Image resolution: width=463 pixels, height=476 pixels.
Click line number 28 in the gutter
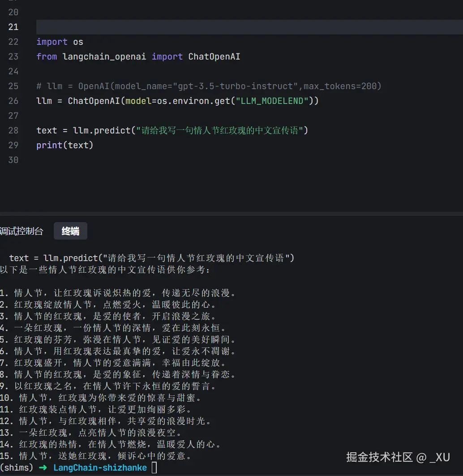point(13,130)
